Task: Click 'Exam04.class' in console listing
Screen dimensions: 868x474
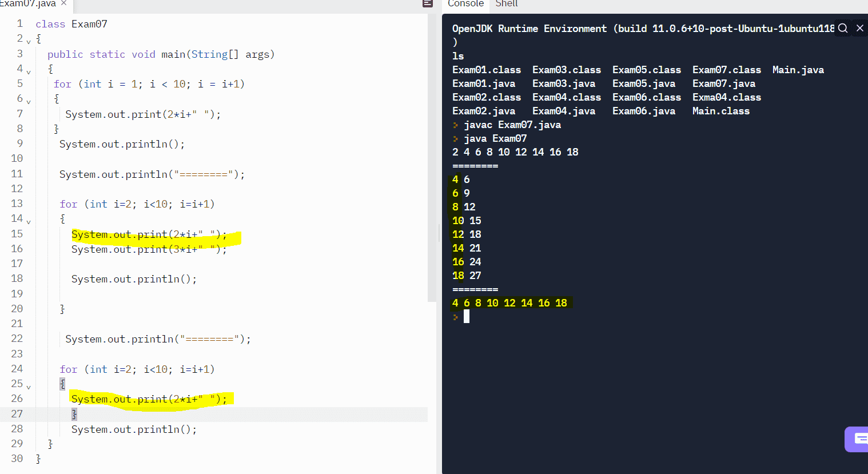Action: click(567, 97)
